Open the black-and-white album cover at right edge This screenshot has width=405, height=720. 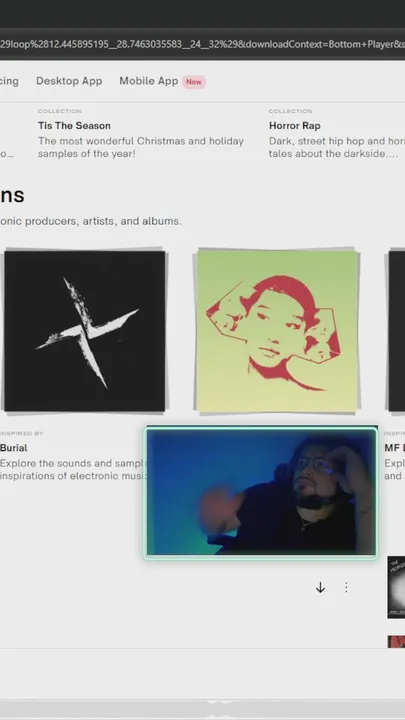click(x=396, y=587)
